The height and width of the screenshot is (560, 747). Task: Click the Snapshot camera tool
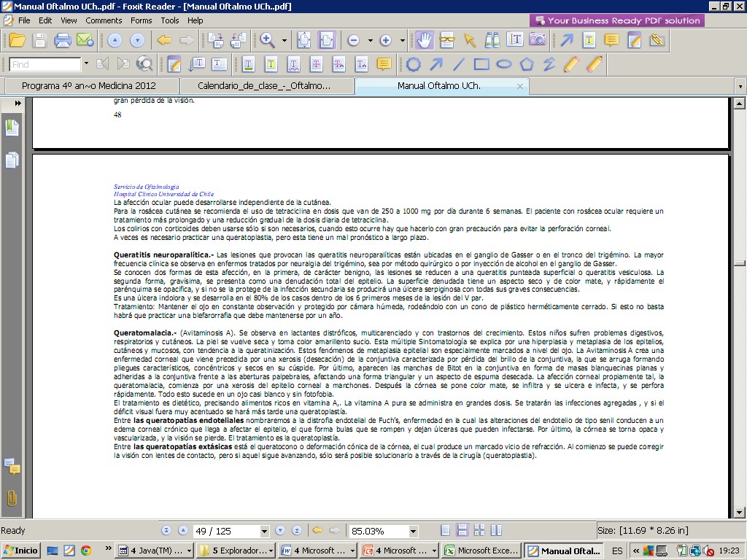coord(538,40)
